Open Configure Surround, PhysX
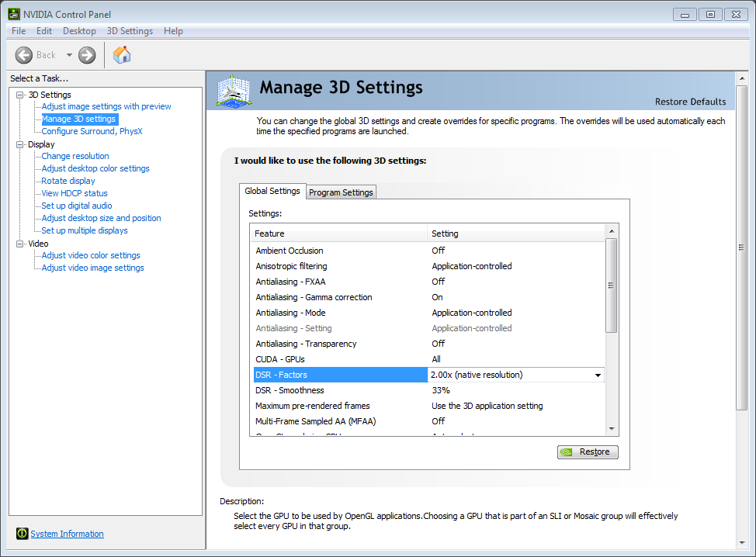 (92, 131)
